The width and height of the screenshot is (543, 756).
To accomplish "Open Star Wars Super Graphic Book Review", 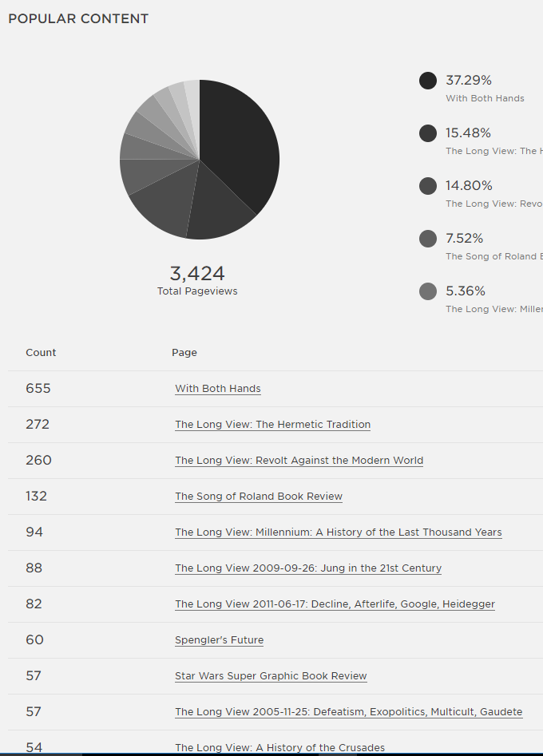I will pyautogui.click(x=271, y=675).
